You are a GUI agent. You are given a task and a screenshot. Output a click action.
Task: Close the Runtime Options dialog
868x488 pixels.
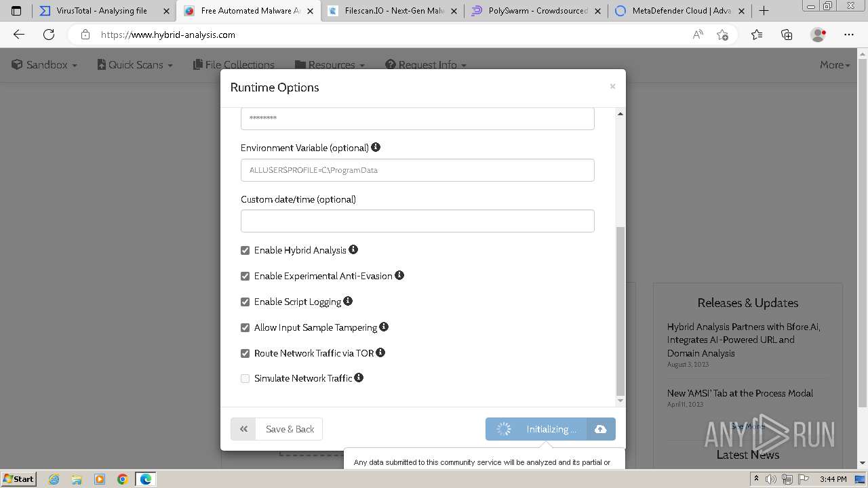(x=612, y=86)
